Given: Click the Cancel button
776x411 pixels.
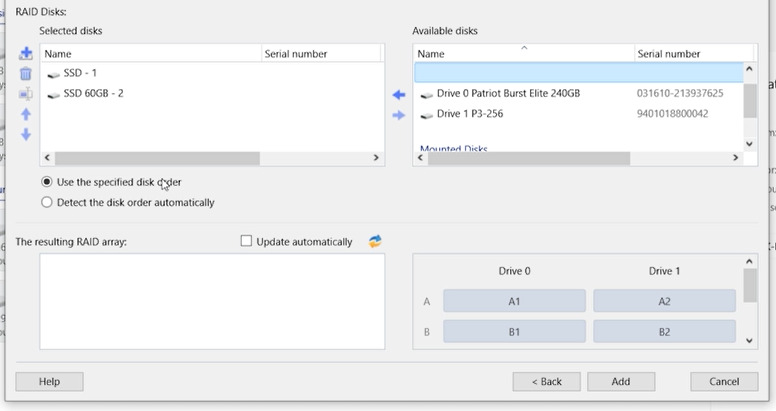Looking at the screenshot, I should (x=724, y=381).
